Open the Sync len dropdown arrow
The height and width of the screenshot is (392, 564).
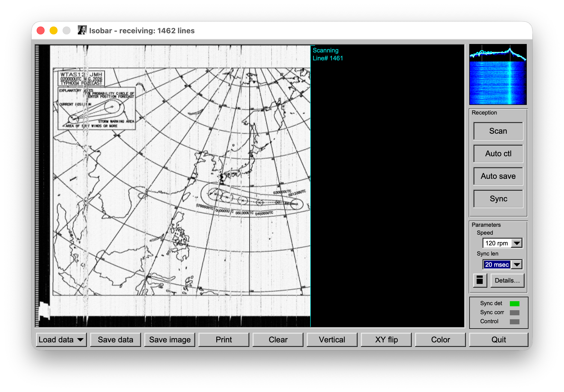[x=517, y=265]
